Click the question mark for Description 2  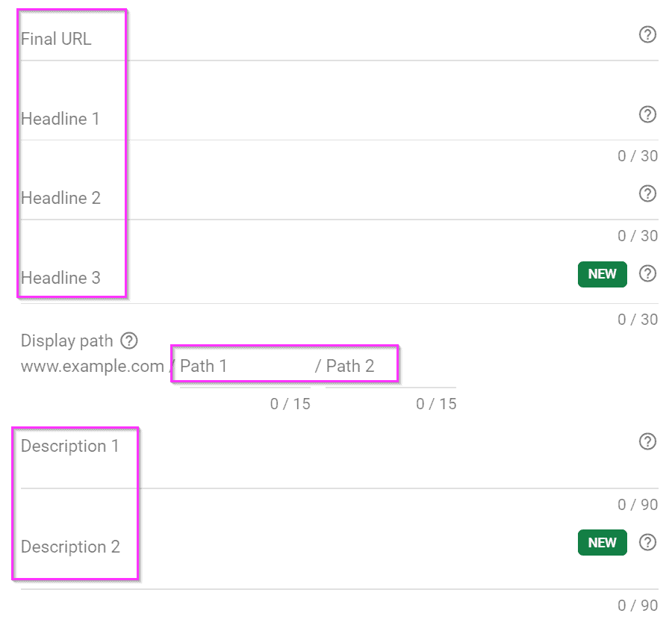click(647, 542)
